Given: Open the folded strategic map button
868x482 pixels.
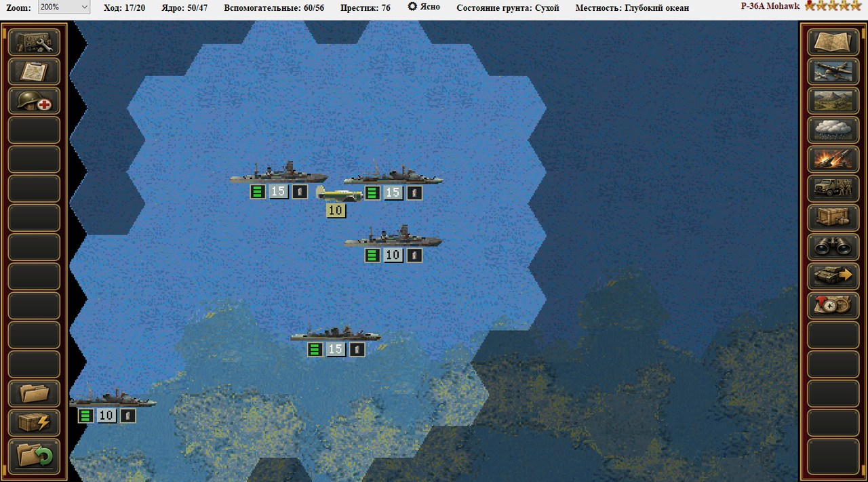Looking at the screenshot, I should click(833, 42).
